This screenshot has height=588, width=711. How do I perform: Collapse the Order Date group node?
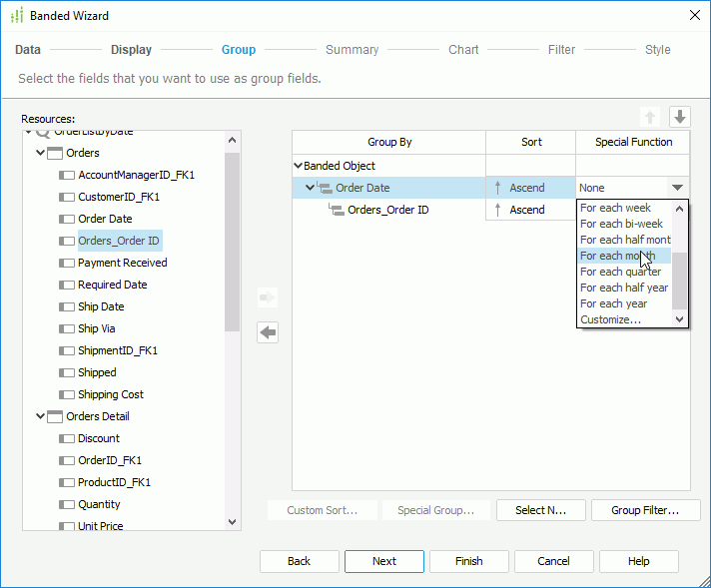tap(310, 188)
